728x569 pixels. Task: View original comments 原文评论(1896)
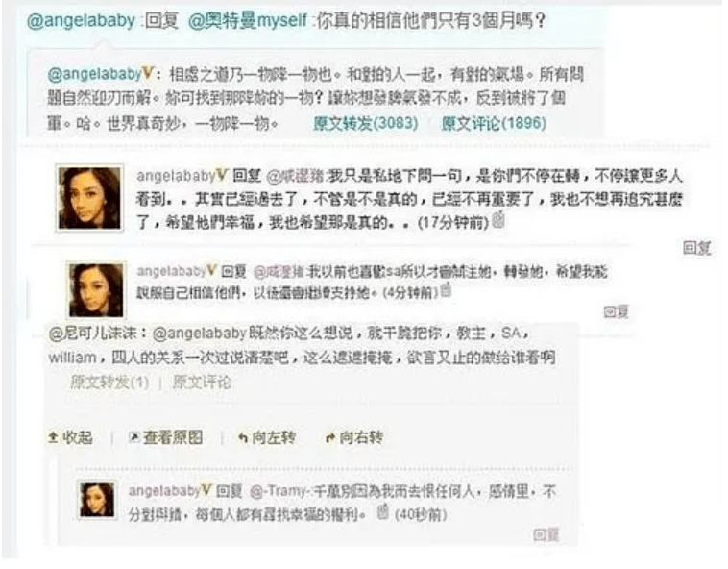pyautogui.click(x=494, y=123)
